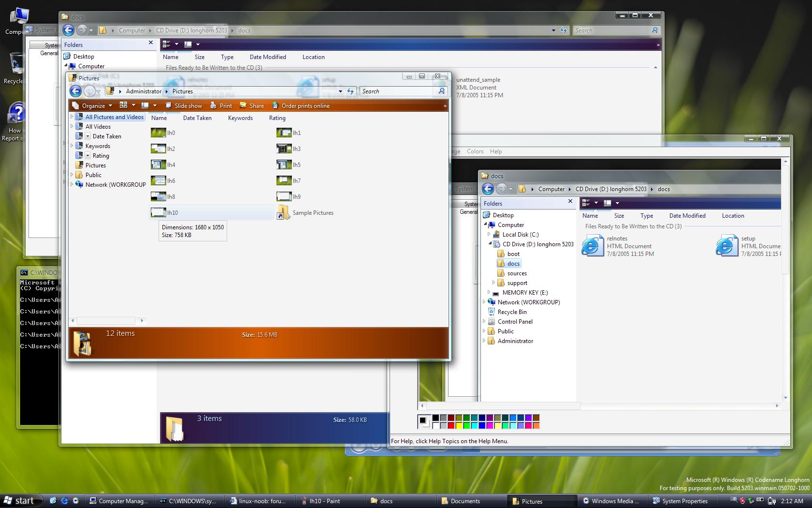Open the Views dropdown arrow in rear docs
Screen dimensions: 812x508
pyautogui.click(x=176, y=44)
